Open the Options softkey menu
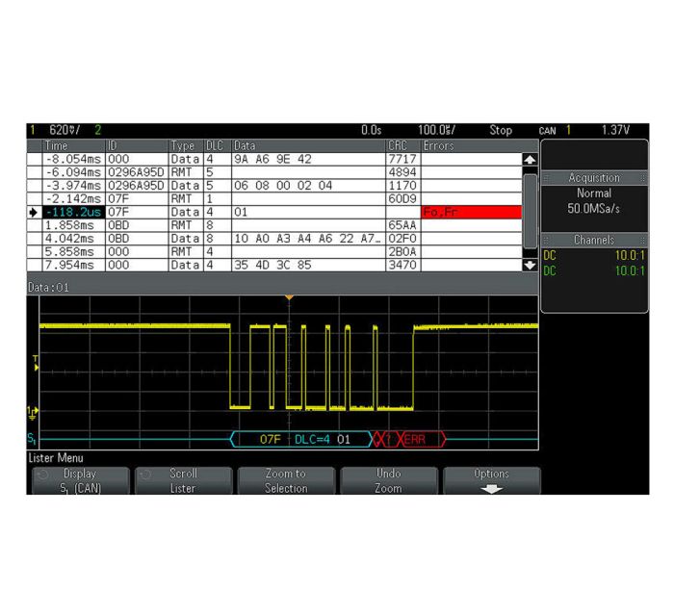674x616 pixels. pos(492,480)
